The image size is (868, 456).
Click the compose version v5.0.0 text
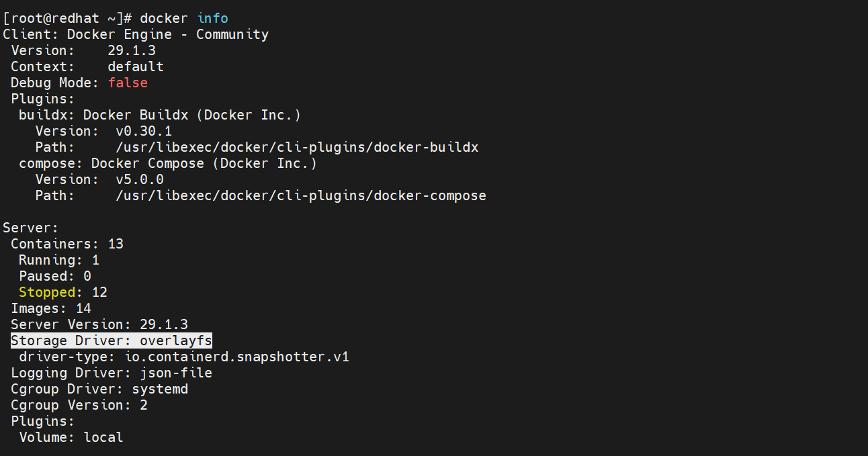coord(139,179)
